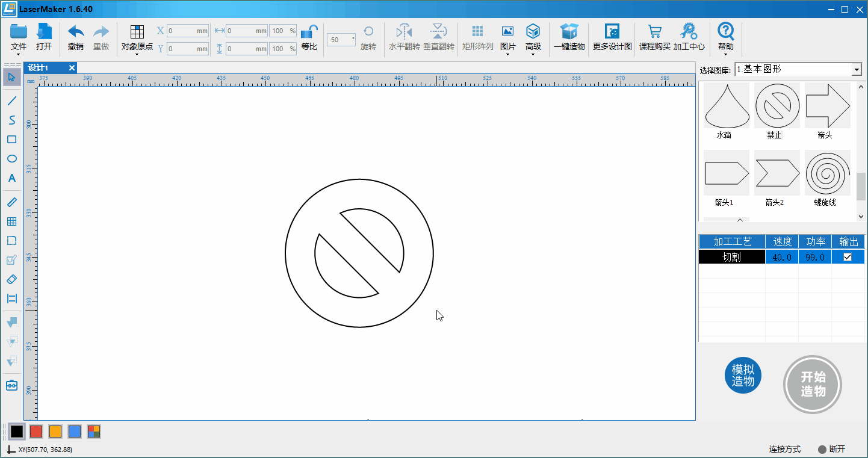Click the power value 99.0
Viewport: 868px width, 458px height.
[815, 257]
